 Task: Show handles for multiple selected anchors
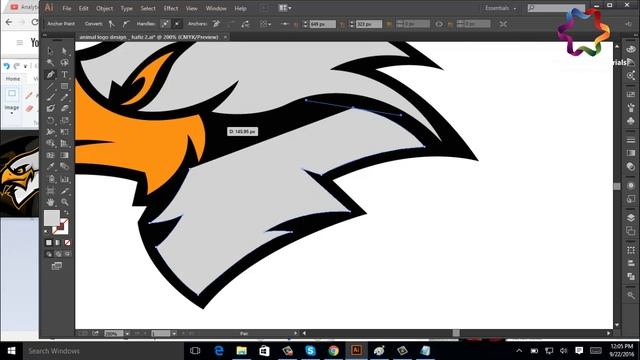pyautogui.click(x=165, y=24)
